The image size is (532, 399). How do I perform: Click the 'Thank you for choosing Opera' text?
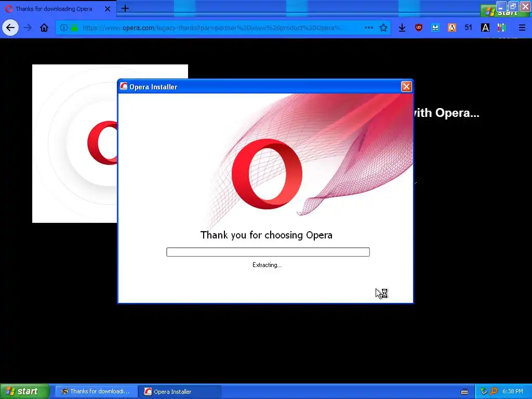[267, 235]
